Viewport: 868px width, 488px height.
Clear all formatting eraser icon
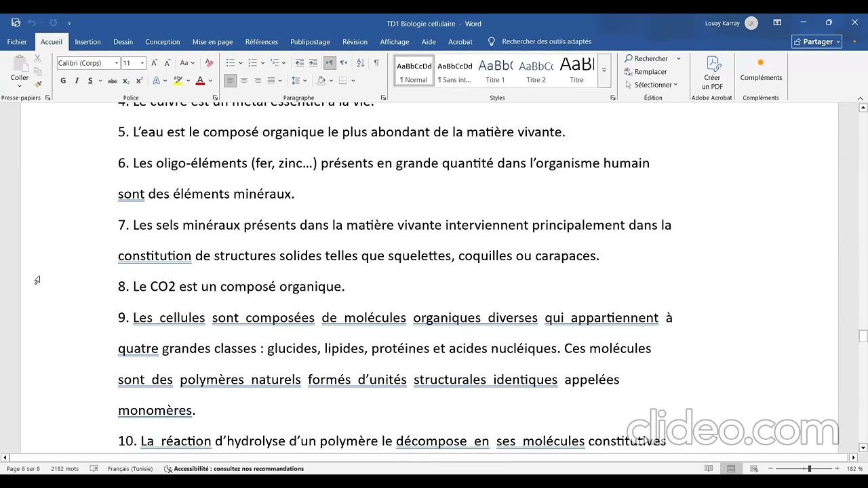(209, 63)
